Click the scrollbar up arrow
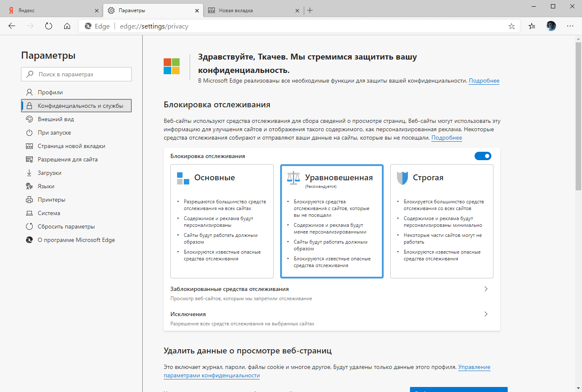The width and height of the screenshot is (582, 392). pos(578,39)
